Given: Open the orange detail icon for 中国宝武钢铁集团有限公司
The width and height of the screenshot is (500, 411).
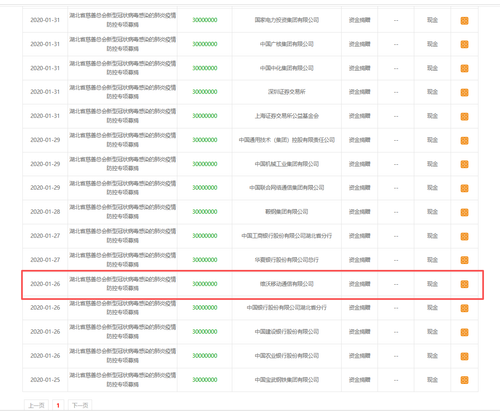Looking at the screenshot, I should [464, 380].
